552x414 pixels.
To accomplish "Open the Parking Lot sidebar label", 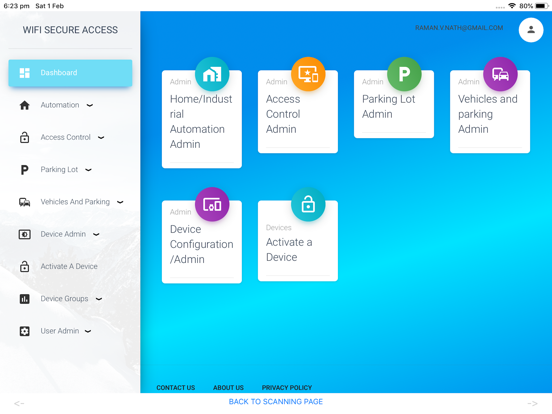I will tap(59, 170).
